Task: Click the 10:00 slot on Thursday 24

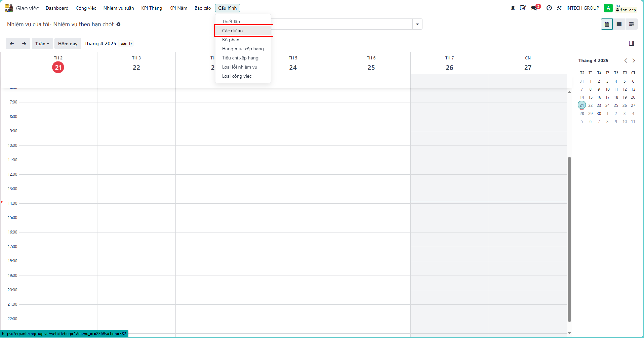Action: coord(293,153)
